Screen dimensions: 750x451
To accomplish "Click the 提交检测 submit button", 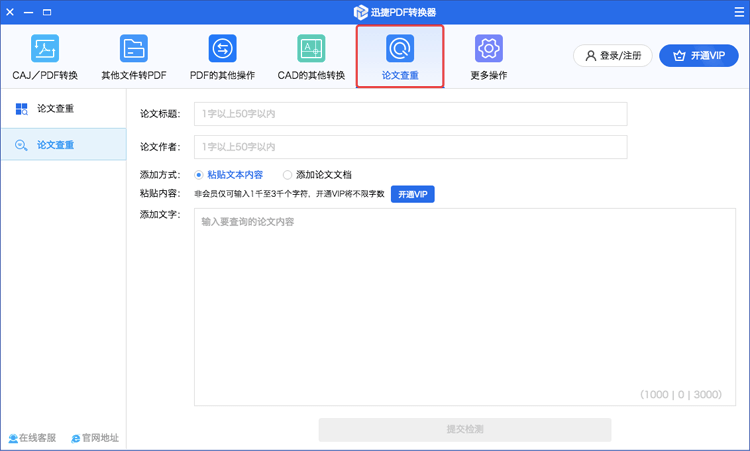I will pyautogui.click(x=465, y=429).
